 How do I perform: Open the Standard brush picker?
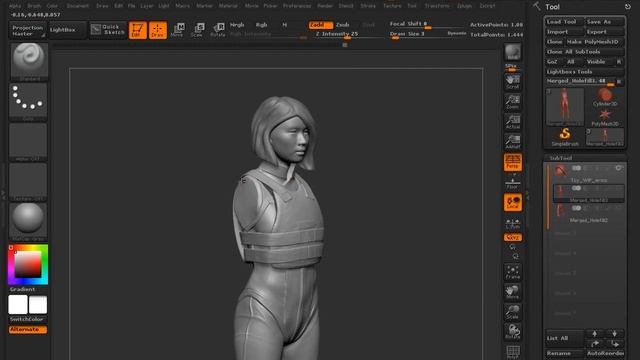[29, 61]
